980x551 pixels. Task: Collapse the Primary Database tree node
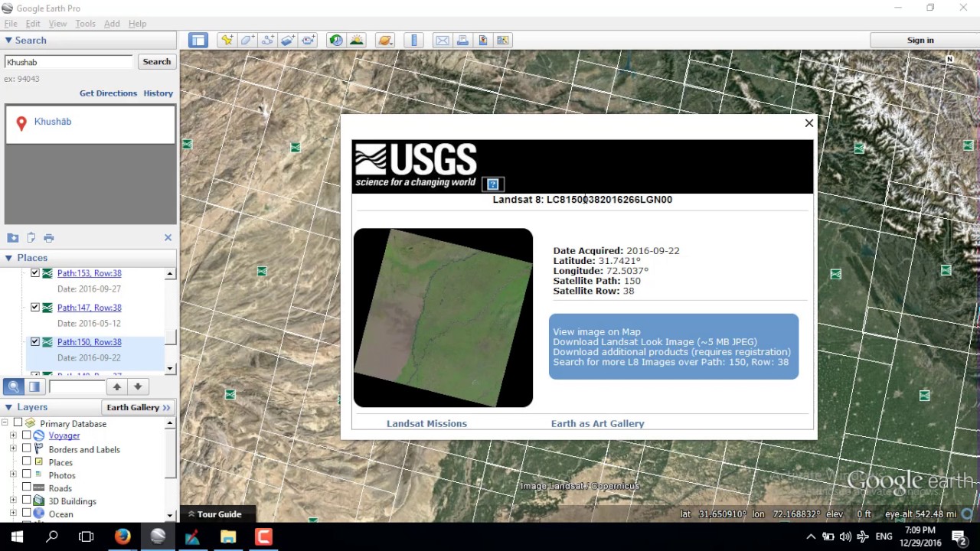[5, 423]
